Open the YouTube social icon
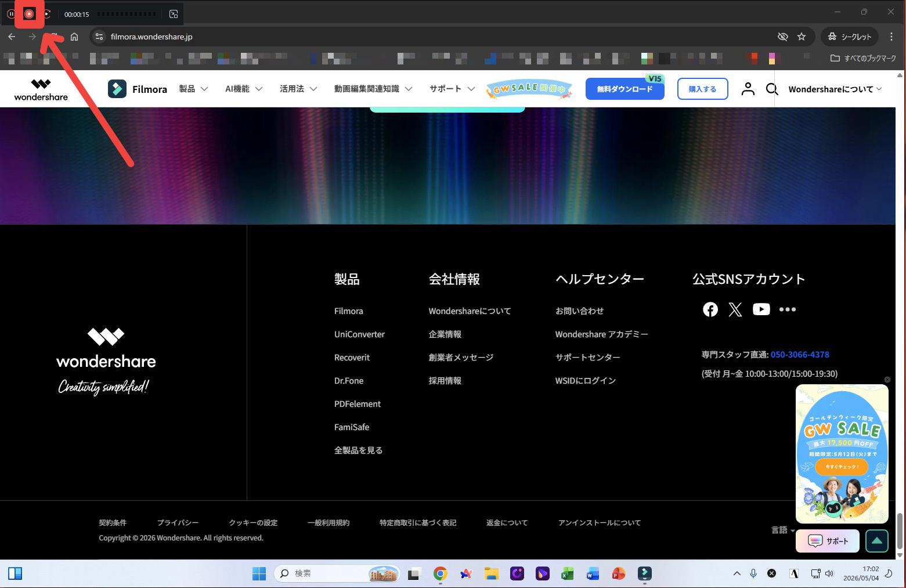Image resolution: width=906 pixels, height=588 pixels. pyautogui.click(x=761, y=309)
